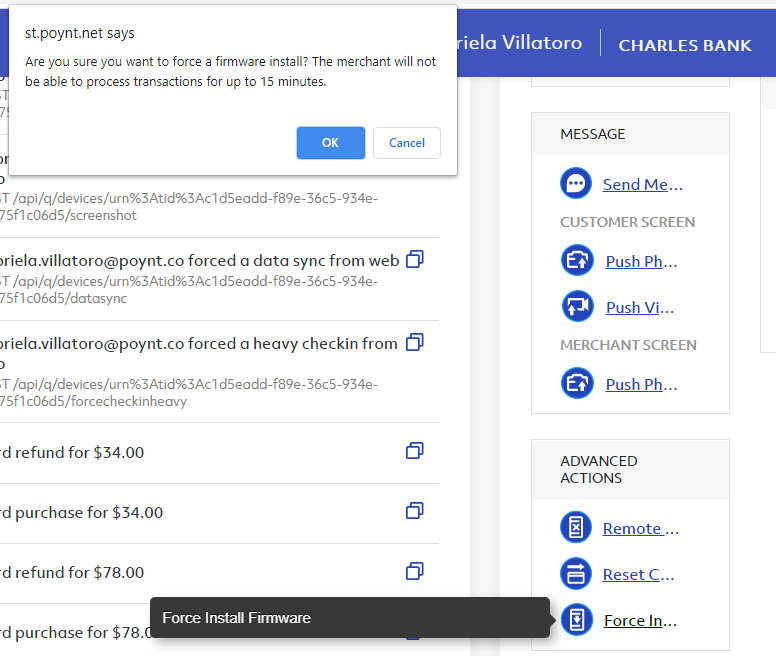The image size is (776, 656).
Task: Select the CHARLES BANK header text
Action: coord(685,46)
